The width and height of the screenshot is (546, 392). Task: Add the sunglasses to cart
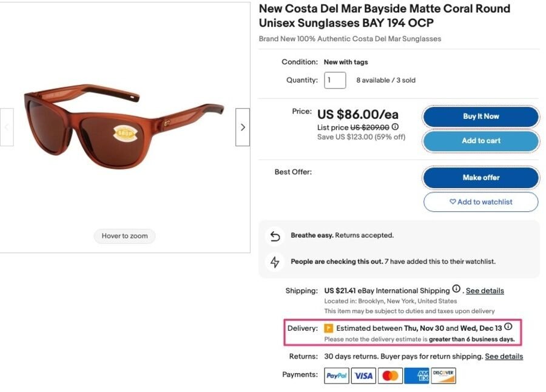(480, 141)
